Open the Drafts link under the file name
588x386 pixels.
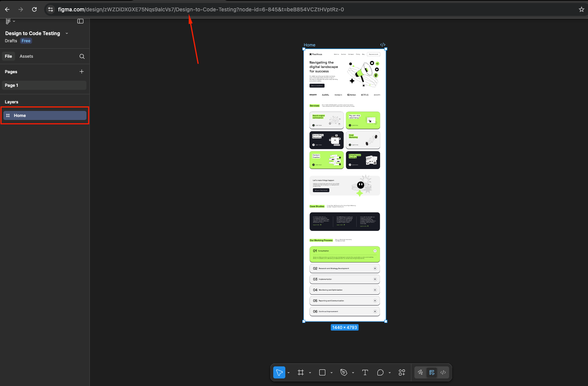(11, 41)
